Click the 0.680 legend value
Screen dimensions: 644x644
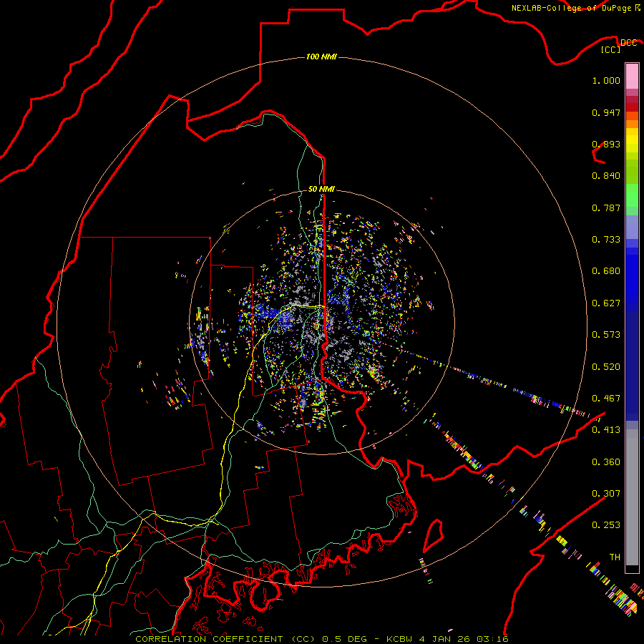606,271
